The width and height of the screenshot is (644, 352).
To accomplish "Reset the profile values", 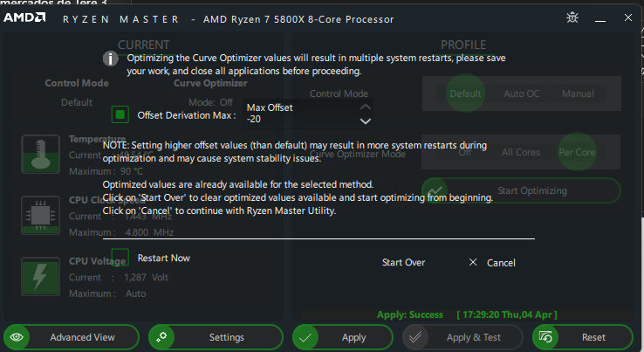I will pos(582,337).
